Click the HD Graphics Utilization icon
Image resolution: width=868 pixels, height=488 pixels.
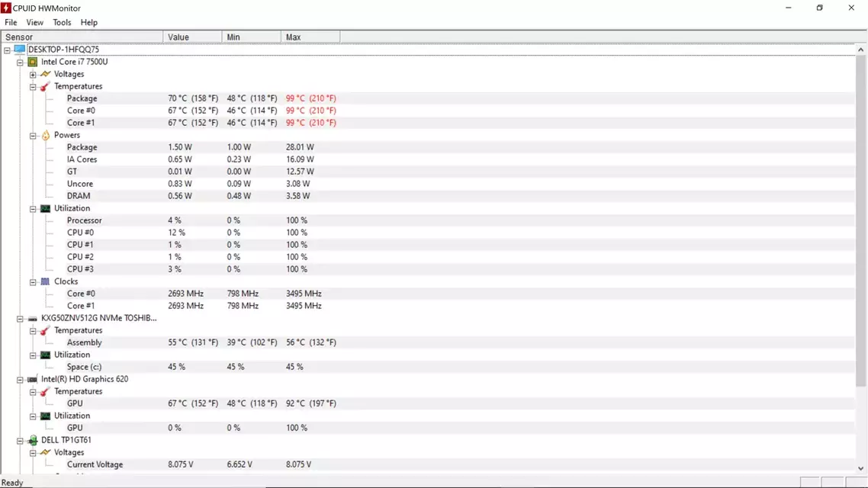point(46,416)
